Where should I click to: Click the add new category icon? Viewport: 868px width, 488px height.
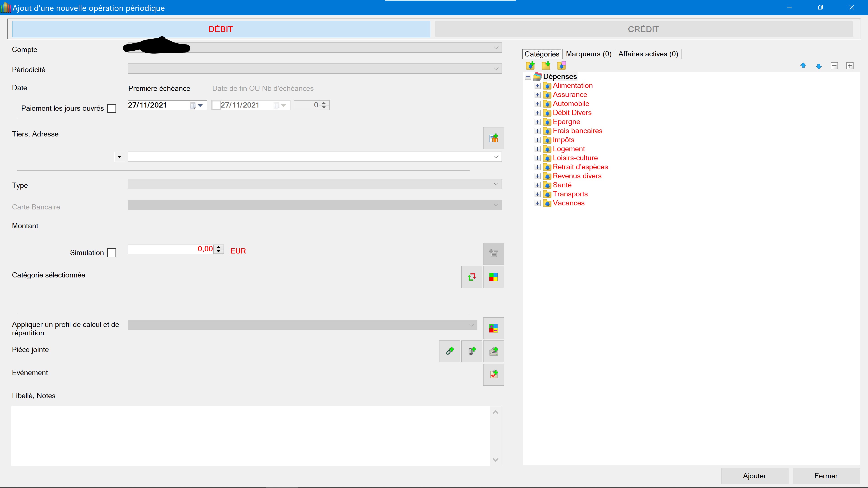click(530, 65)
